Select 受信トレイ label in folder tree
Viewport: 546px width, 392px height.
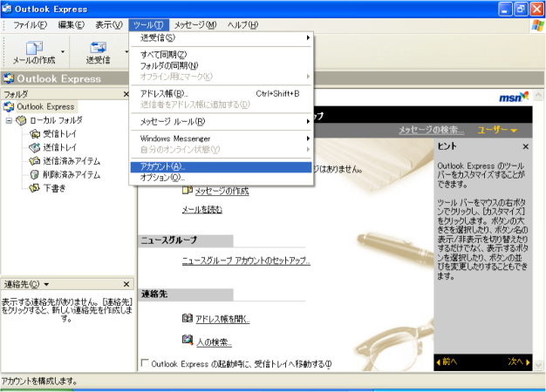(59, 134)
